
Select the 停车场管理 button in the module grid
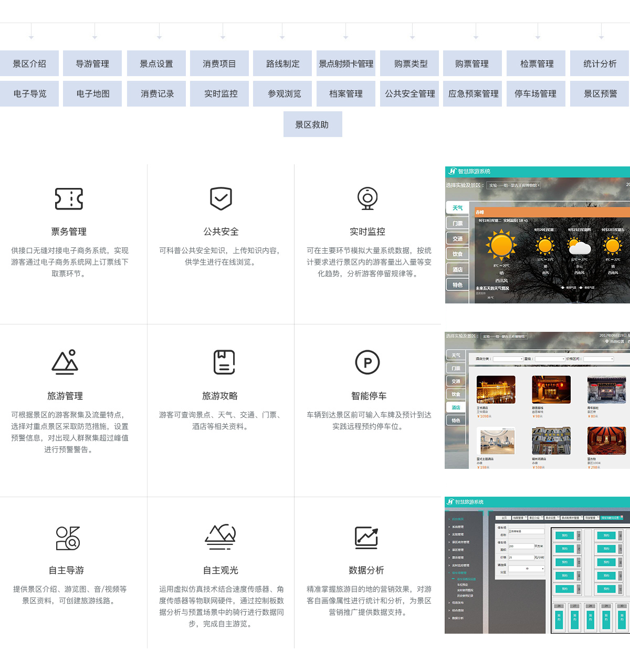[536, 93]
